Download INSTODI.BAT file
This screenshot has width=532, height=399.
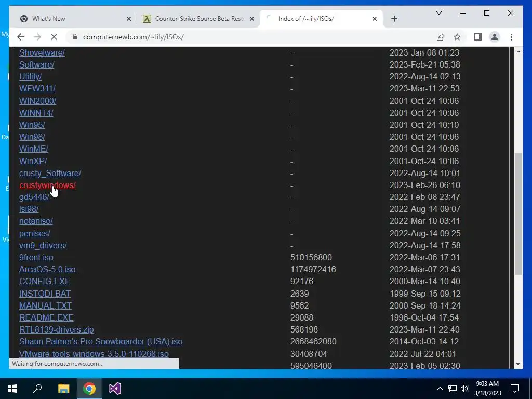click(x=45, y=294)
